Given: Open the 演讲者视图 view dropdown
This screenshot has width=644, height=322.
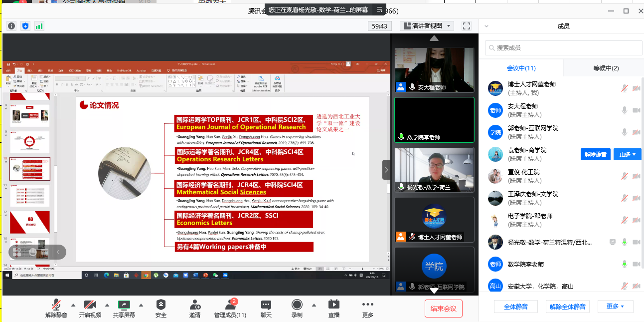Looking at the screenshot, I should [x=427, y=26].
